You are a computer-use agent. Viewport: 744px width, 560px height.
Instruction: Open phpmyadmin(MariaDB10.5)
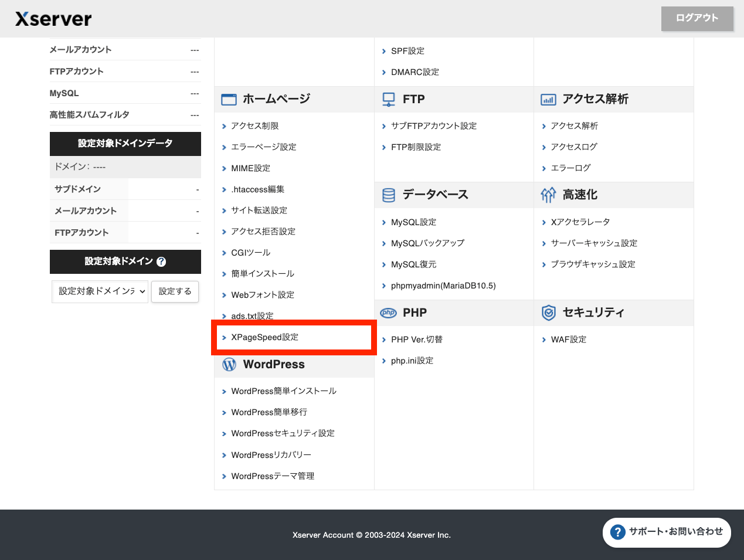pyautogui.click(x=443, y=286)
